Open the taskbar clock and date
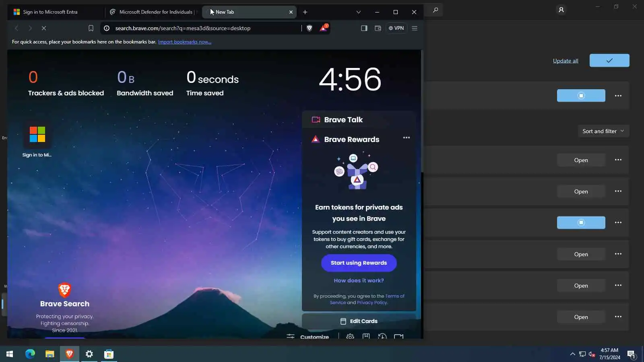 609,354
